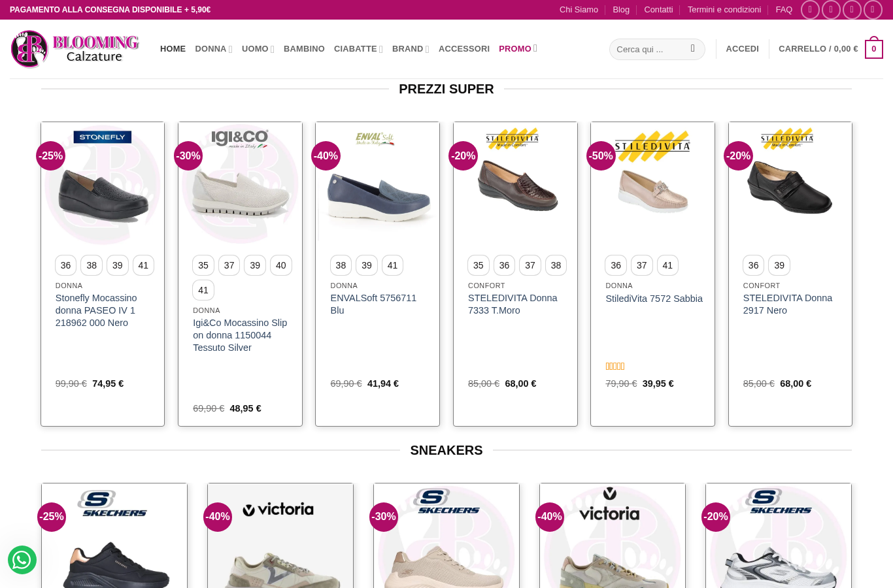Open the shopping cart icon
893x588 pixels.
[x=874, y=49]
